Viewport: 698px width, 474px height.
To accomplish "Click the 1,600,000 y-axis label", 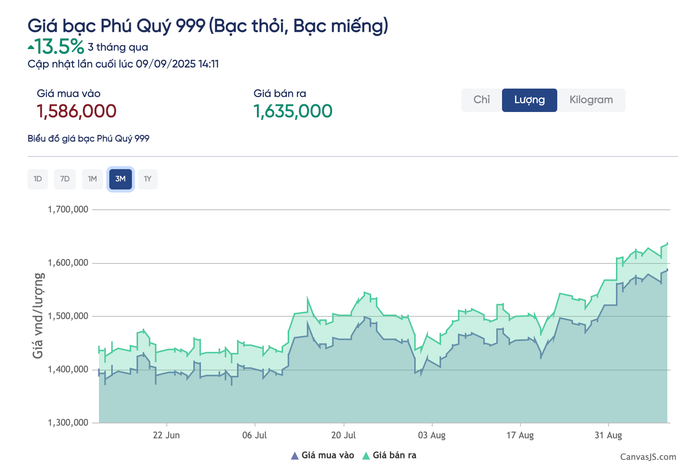I will [x=68, y=263].
